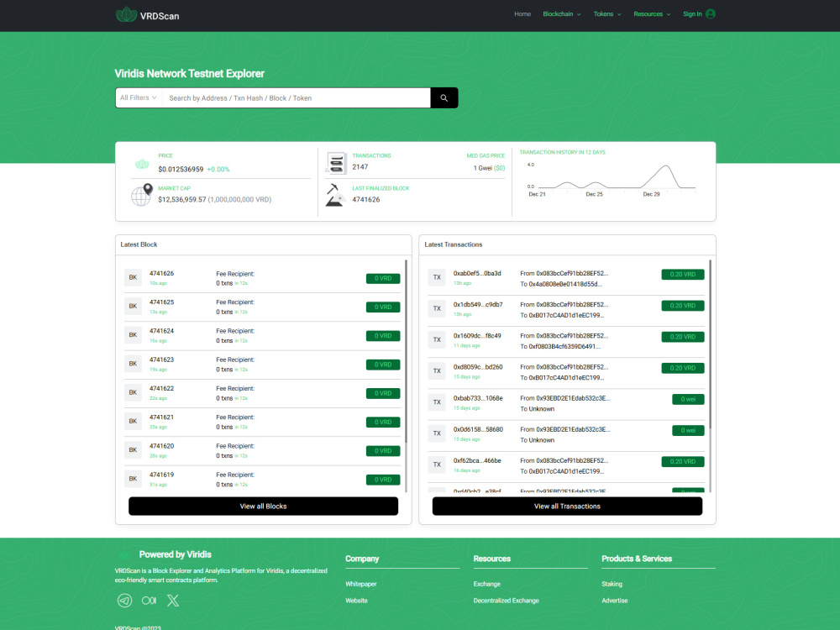Click the transactions server icon
The image size is (840, 630).
[x=337, y=163]
